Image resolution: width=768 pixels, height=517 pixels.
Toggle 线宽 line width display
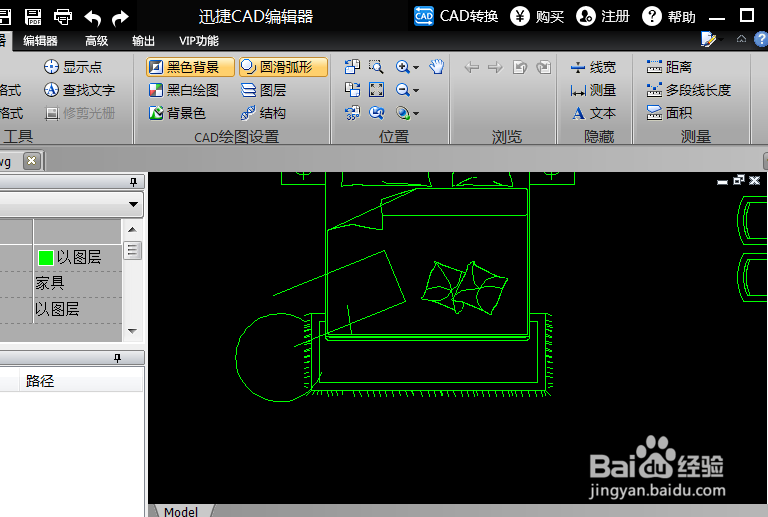(593, 67)
